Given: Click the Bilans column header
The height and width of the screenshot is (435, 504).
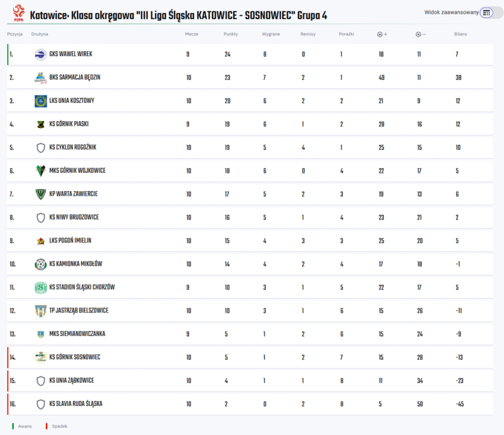Looking at the screenshot, I should coord(460,34).
